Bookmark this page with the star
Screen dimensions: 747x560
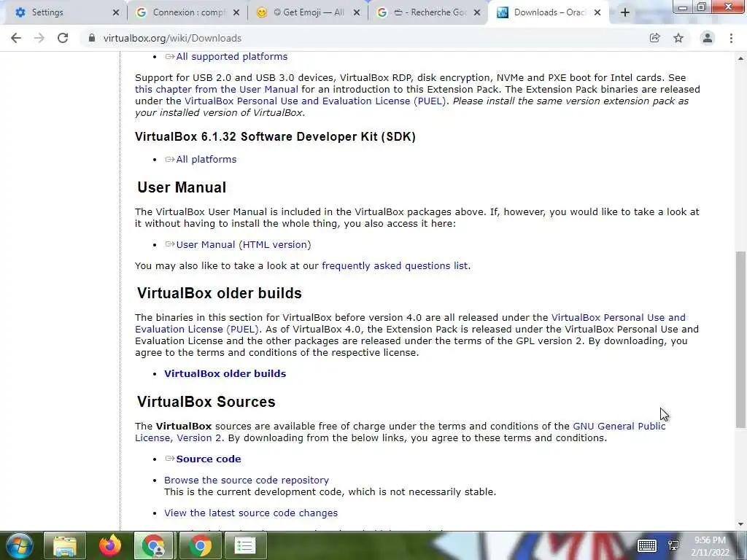[678, 38]
